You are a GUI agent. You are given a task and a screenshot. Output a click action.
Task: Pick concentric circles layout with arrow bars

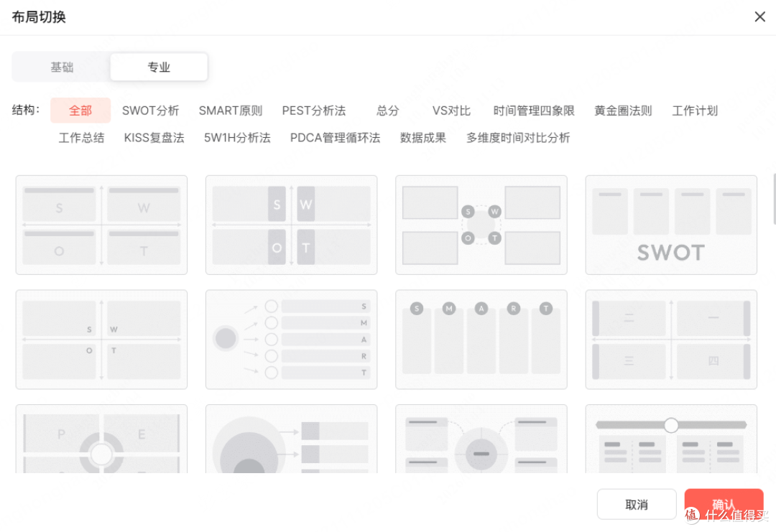coord(292,439)
